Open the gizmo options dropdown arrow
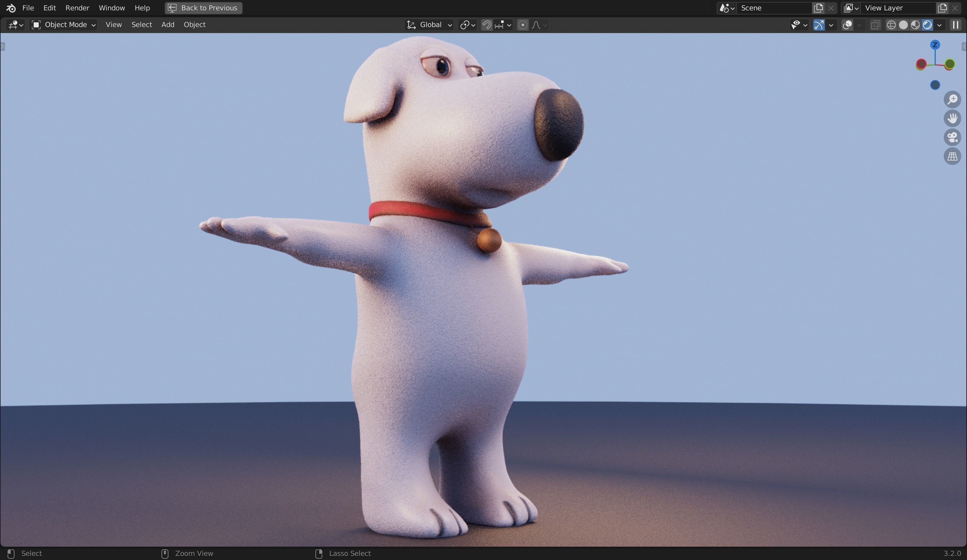Image resolution: width=967 pixels, height=560 pixels. 831,25
